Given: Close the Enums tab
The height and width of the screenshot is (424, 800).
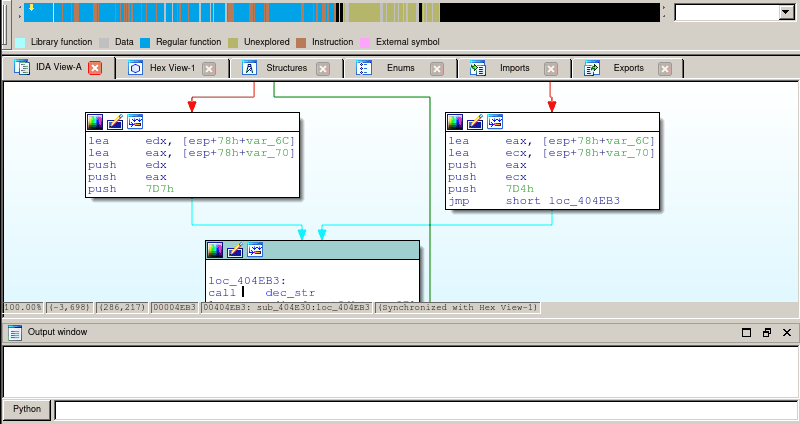Looking at the screenshot, I should coord(437,69).
